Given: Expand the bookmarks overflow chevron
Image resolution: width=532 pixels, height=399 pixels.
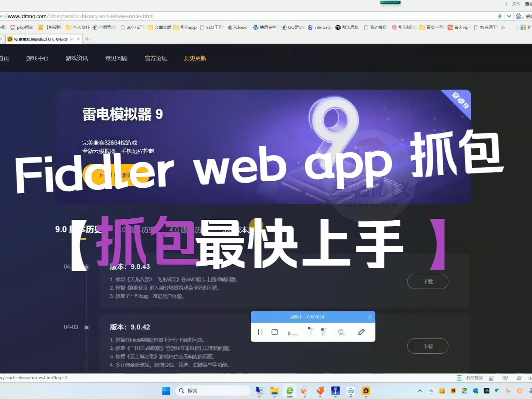Looking at the screenshot, I should [x=503, y=27].
